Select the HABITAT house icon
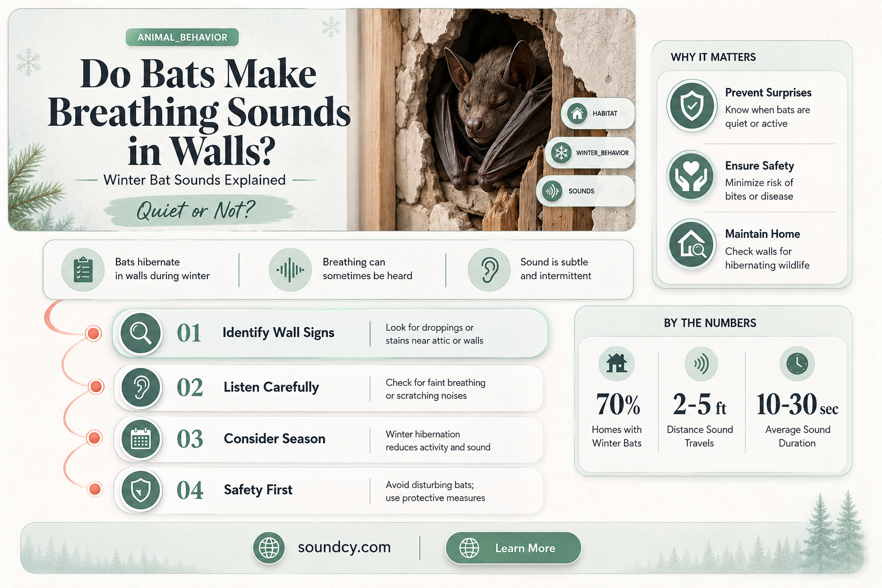882x588 pixels. 577,113
